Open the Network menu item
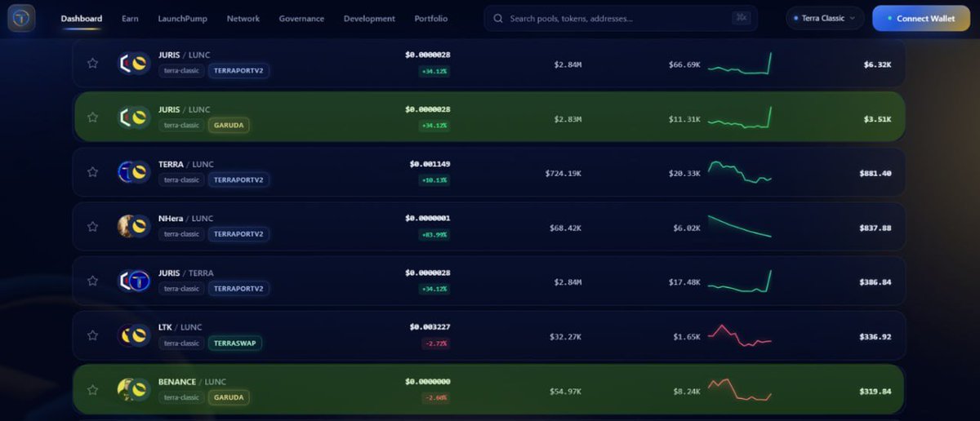980x421 pixels. 243,18
